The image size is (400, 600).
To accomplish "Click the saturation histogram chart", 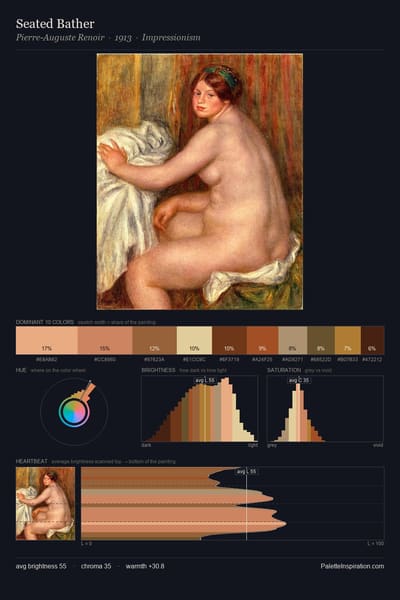I will click(325, 409).
